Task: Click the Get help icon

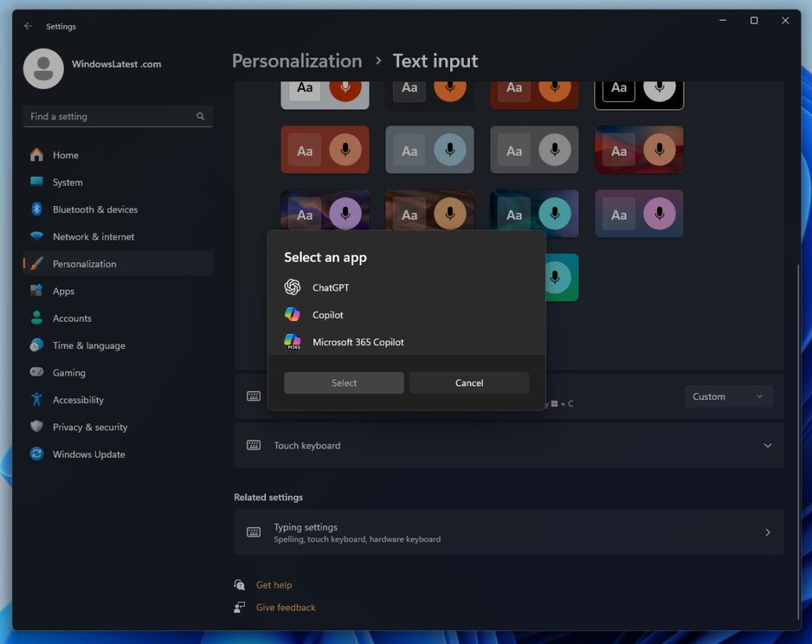Action: coord(239,585)
